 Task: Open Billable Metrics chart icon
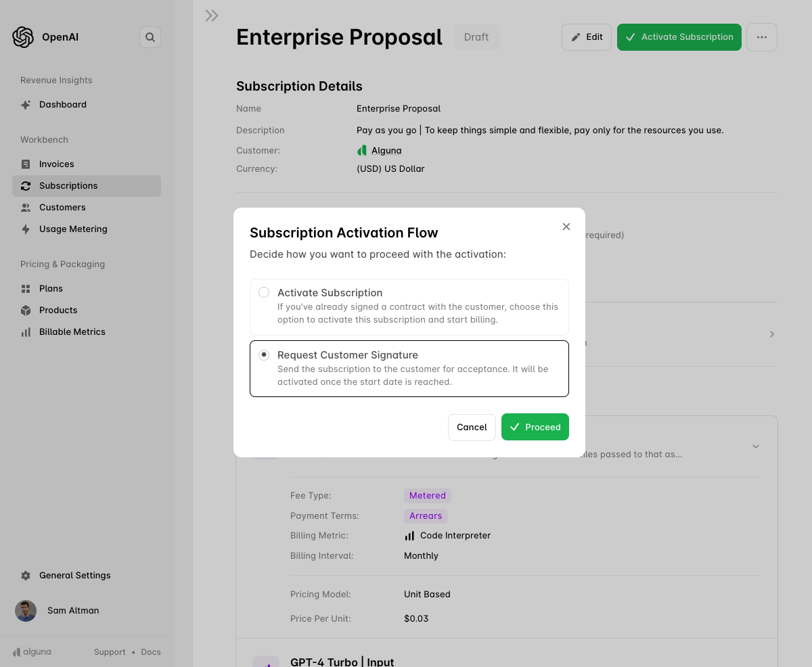[x=25, y=331]
